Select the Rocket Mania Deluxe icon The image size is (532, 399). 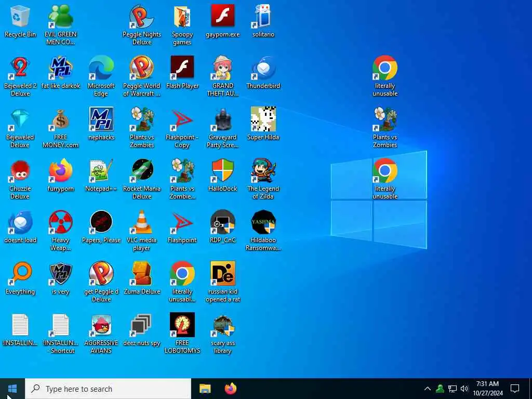coord(141,170)
